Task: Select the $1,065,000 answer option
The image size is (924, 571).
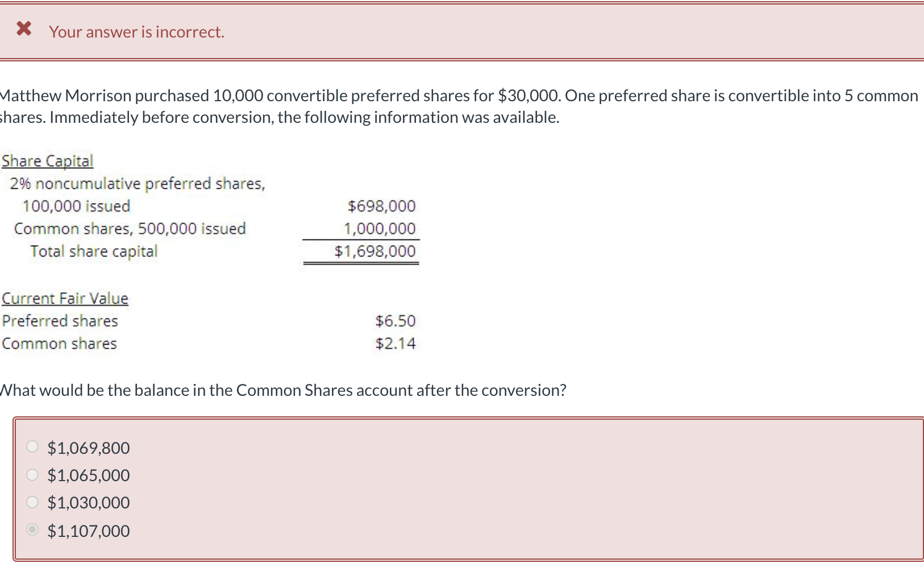Action: point(32,474)
